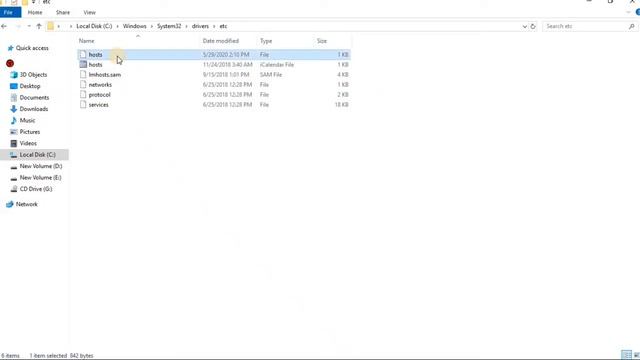
Task: Select the hosts file of type File
Action: pos(214,55)
